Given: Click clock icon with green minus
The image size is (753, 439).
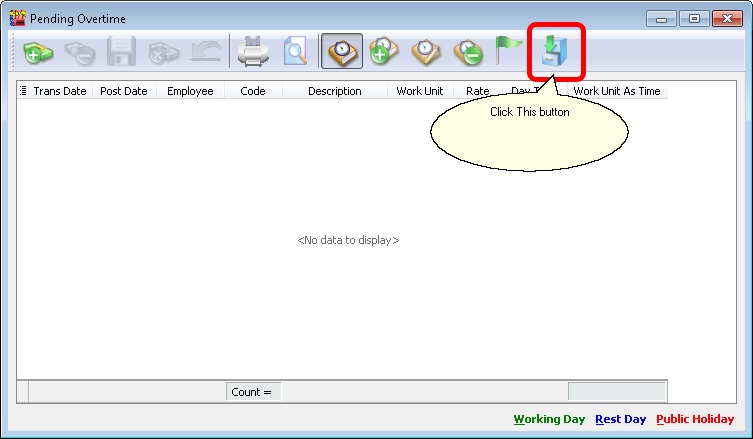Looking at the screenshot, I should tap(468, 51).
